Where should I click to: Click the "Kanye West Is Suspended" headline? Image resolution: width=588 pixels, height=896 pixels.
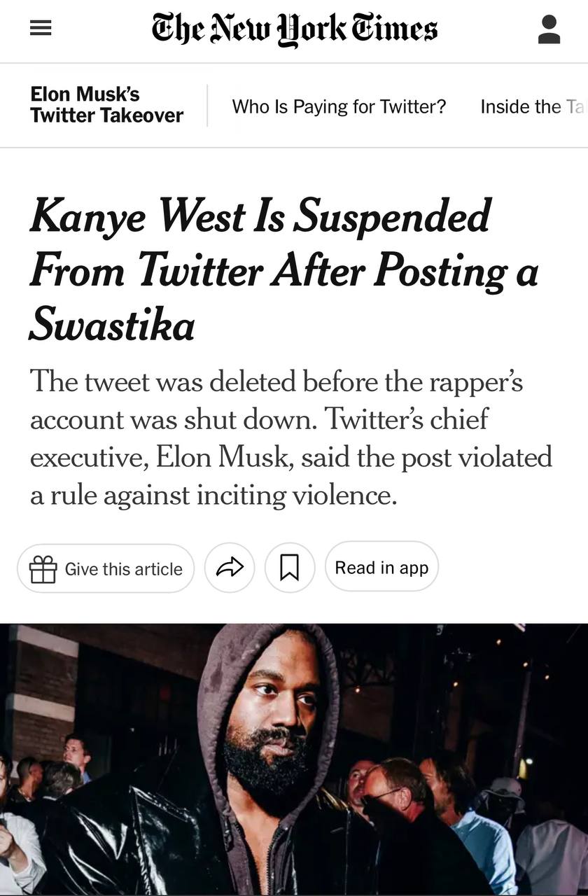[x=260, y=216]
